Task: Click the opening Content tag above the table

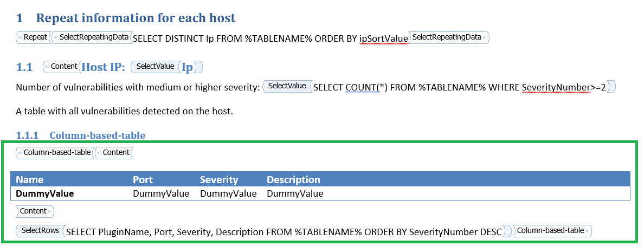Action: [x=114, y=153]
